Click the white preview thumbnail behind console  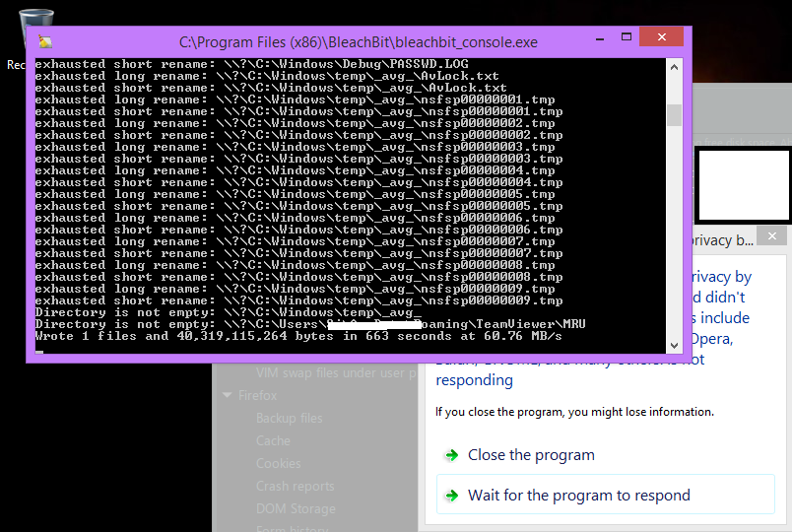[x=744, y=185]
